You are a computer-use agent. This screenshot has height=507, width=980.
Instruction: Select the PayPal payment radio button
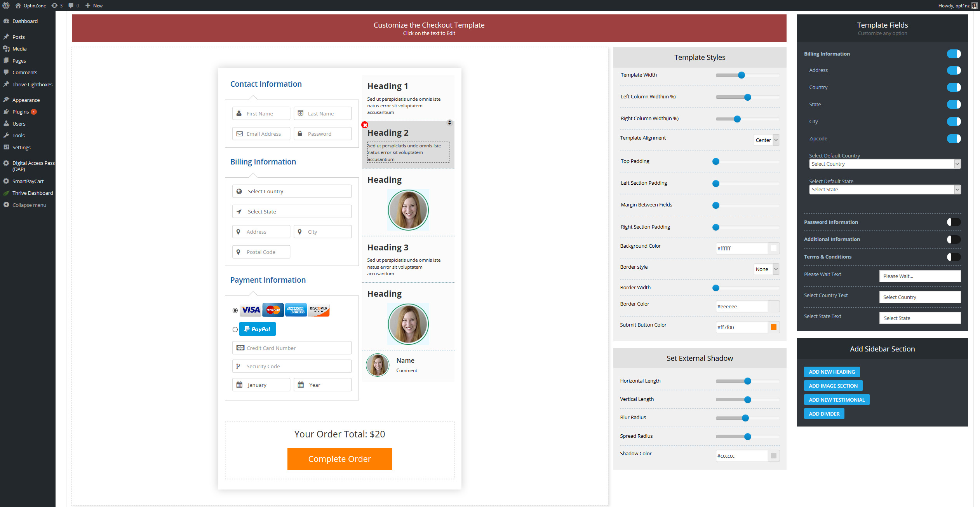(235, 329)
